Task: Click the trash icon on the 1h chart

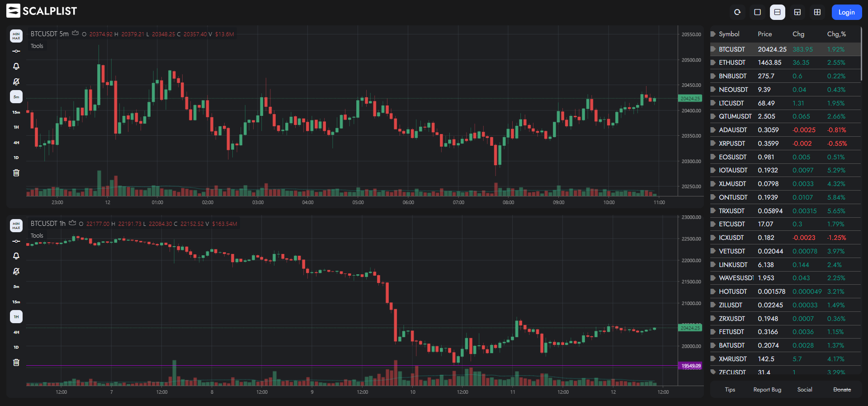Action: tap(16, 362)
